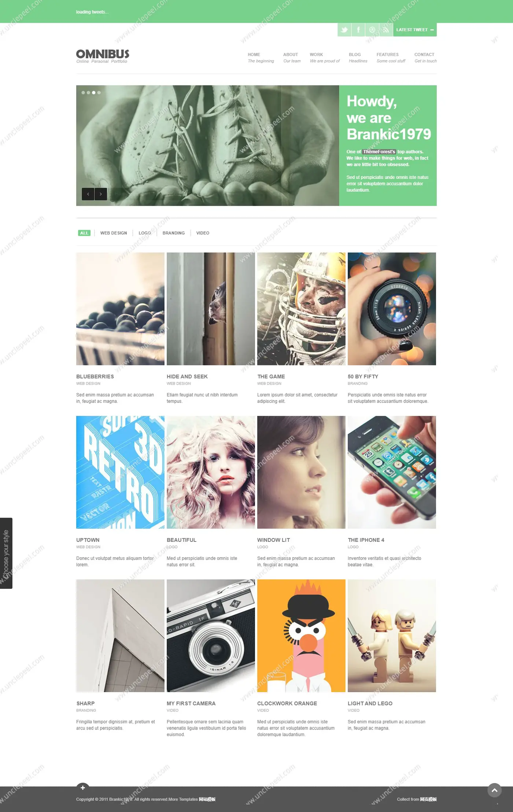Image resolution: width=513 pixels, height=812 pixels.
Task: Select the second slider pagination dot
Action: coord(88,93)
